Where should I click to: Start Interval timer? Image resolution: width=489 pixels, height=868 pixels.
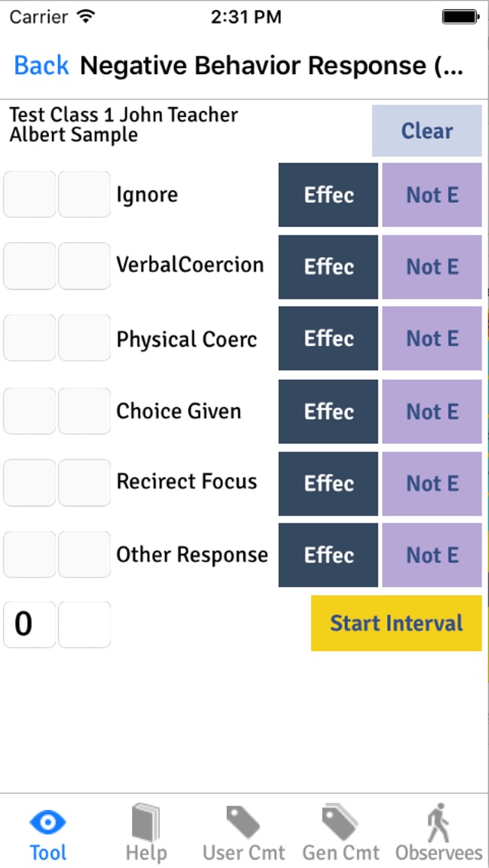tap(396, 623)
